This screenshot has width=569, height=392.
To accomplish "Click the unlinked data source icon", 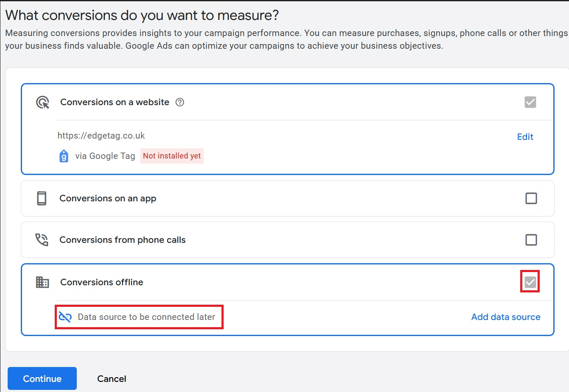I will [x=65, y=317].
